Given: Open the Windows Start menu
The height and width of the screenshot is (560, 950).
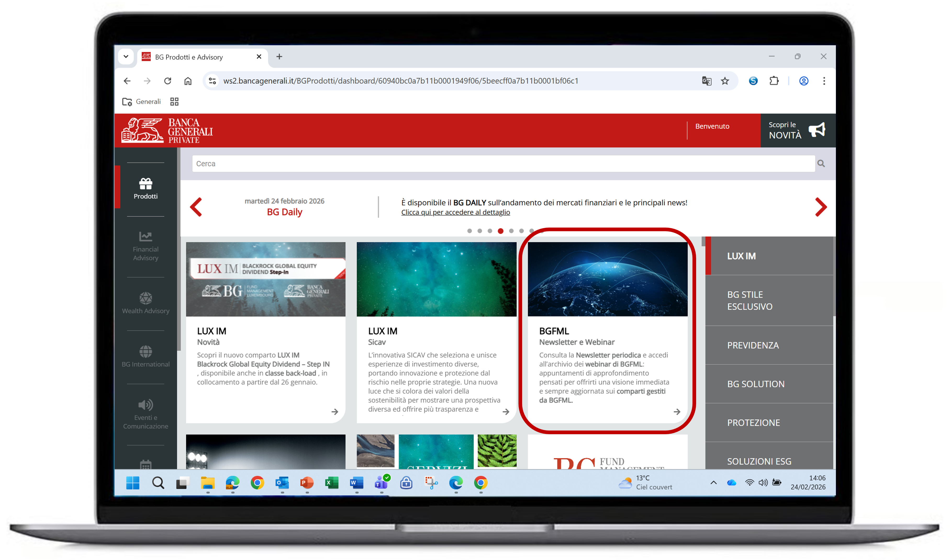Looking at the screenshot, I should coord(132,483).
